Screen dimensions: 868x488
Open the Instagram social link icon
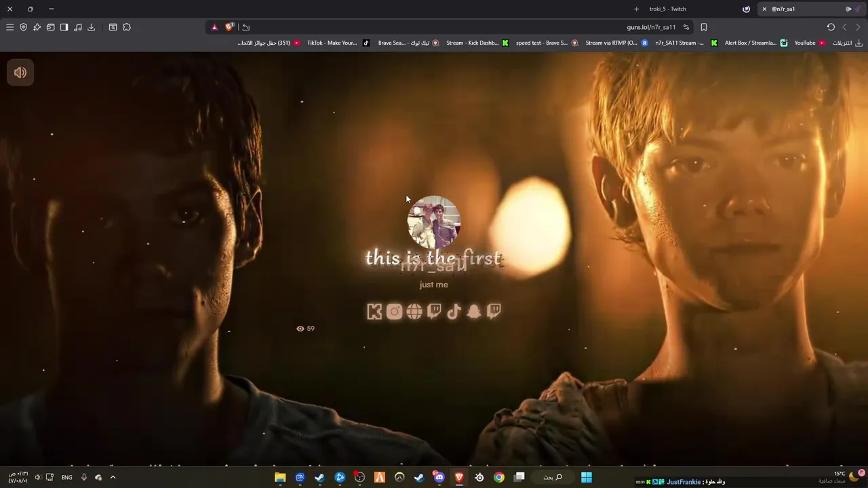394,311
